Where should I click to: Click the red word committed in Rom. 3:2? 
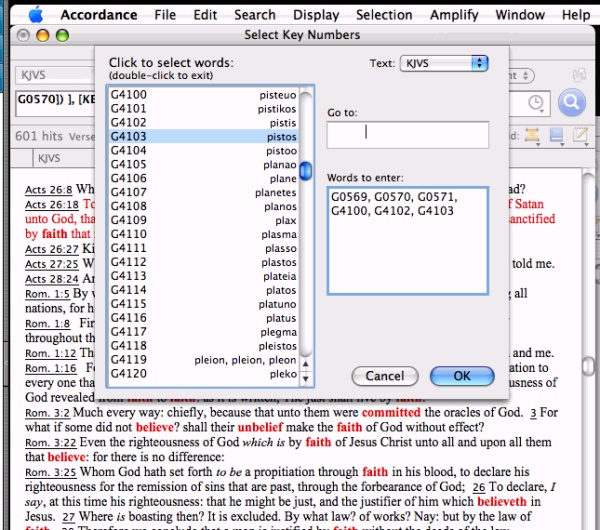391,413
